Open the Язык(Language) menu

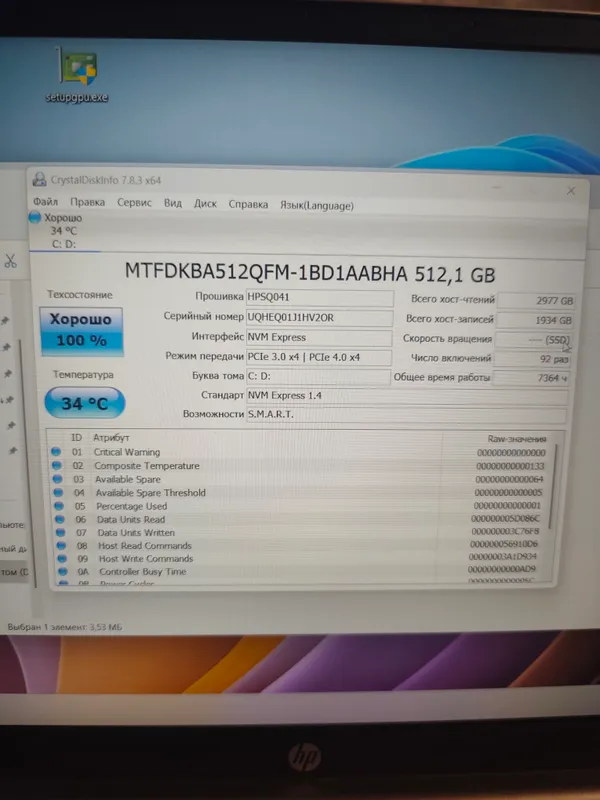[316, 206]
